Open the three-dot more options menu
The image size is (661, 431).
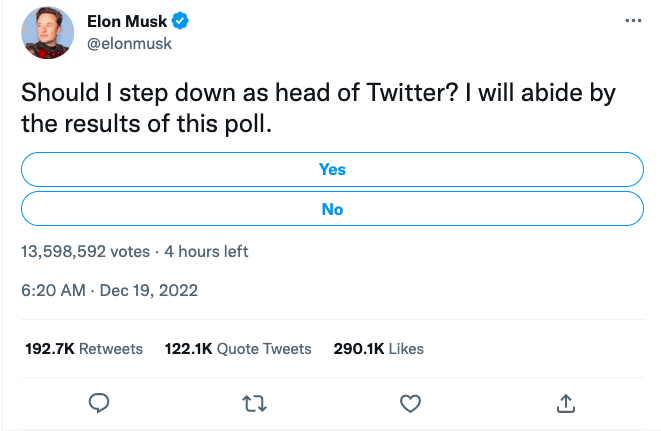631,21
